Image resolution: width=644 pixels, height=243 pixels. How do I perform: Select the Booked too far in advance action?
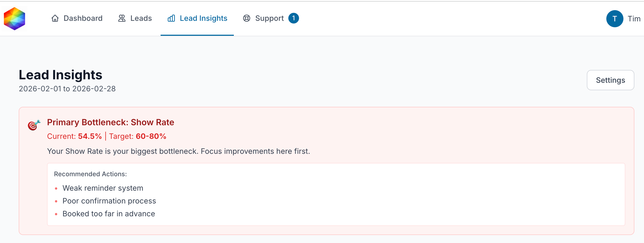[109, 214]
